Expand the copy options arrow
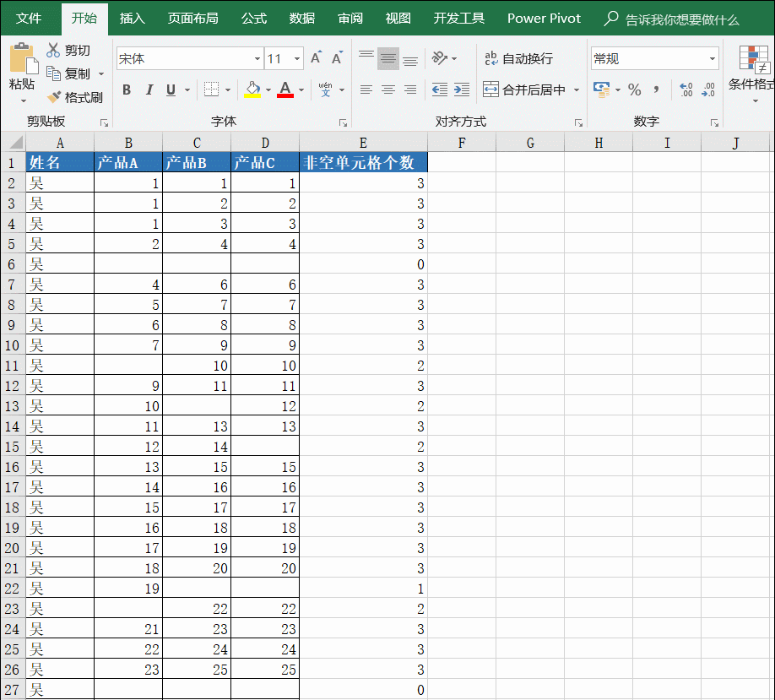The width and height of the screenshot is (775, 700). (101, 73)
